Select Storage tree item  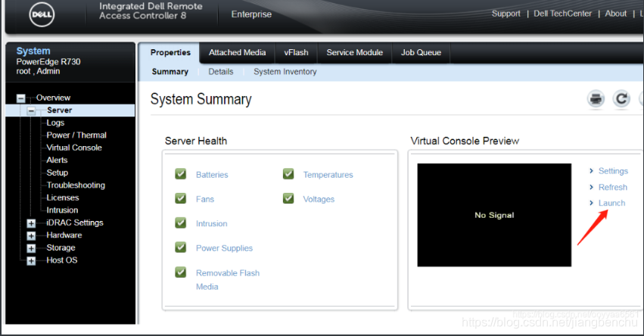pyautogui.click(x=61, y=247)
